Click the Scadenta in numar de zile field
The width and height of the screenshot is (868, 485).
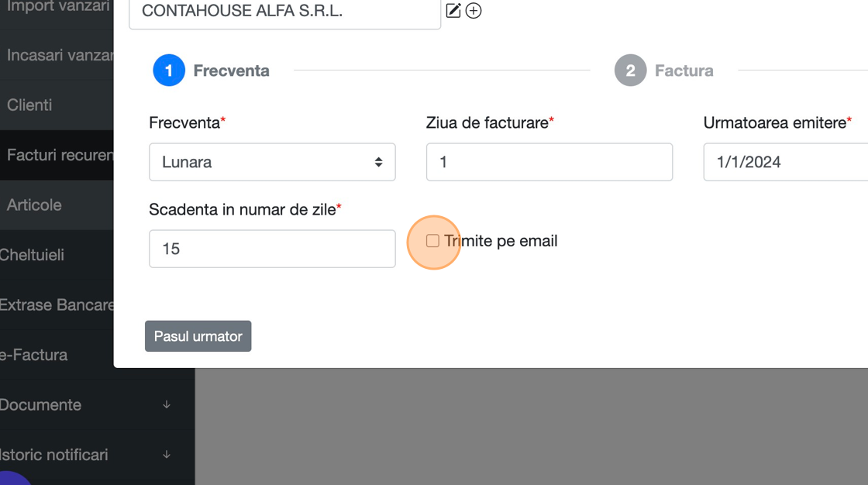tap(272, 249)
